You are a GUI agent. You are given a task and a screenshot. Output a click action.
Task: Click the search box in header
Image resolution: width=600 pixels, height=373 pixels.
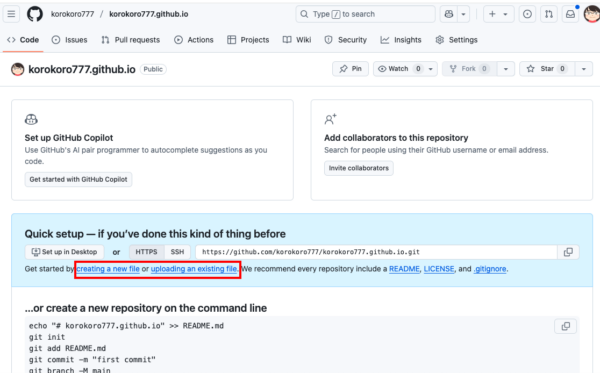click(x=365, y=14)
